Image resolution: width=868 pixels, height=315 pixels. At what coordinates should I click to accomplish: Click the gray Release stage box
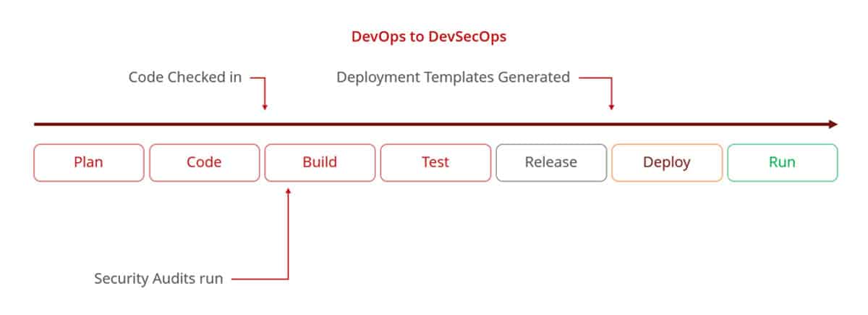551,162
